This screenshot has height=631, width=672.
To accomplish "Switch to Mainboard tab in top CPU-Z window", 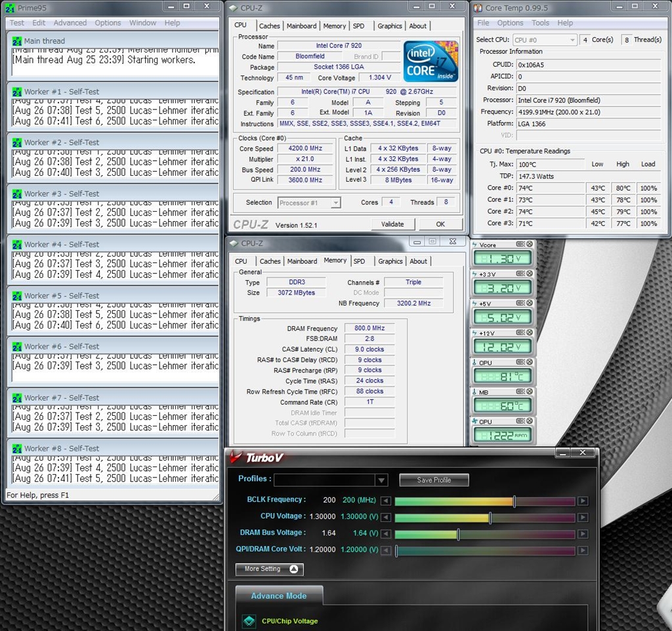I will (x=302, y=26).
